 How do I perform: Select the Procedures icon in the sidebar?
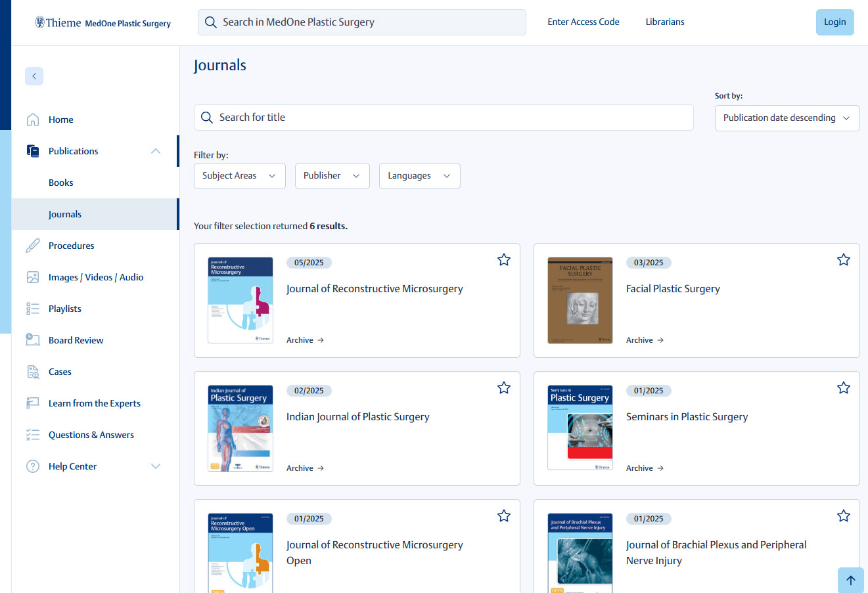32,245
